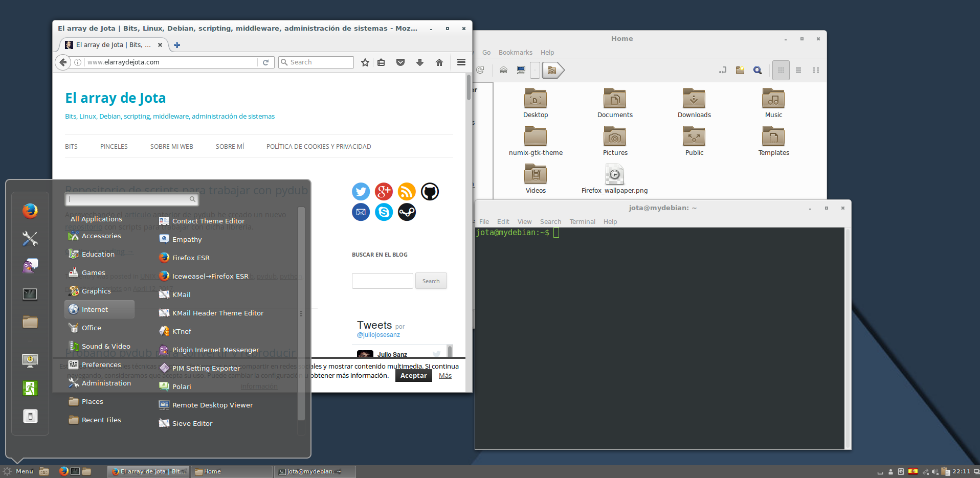The height and width of the screenshot is (478, 980).
Task: Select Firefox_wallpaper.png file
Action: [615, 179]
